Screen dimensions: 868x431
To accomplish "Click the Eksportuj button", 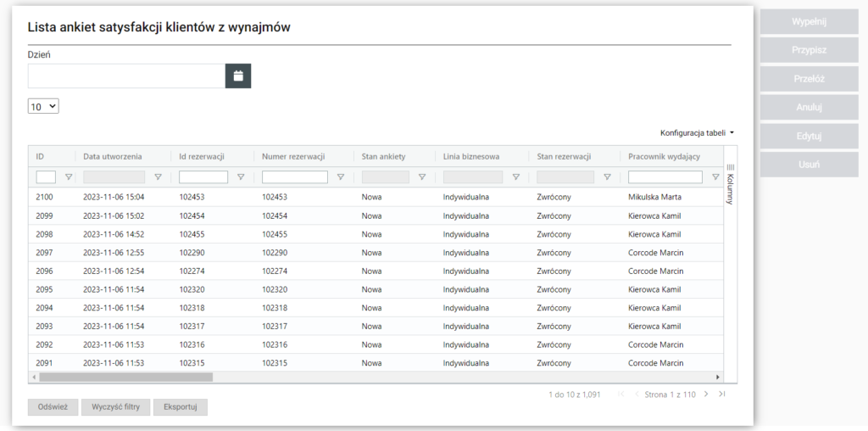I will (x=180, y=407).
